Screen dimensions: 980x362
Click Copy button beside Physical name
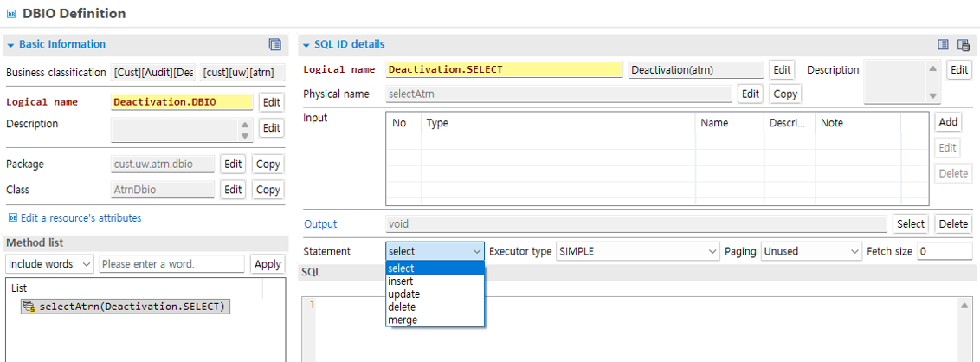coord(785,94)
